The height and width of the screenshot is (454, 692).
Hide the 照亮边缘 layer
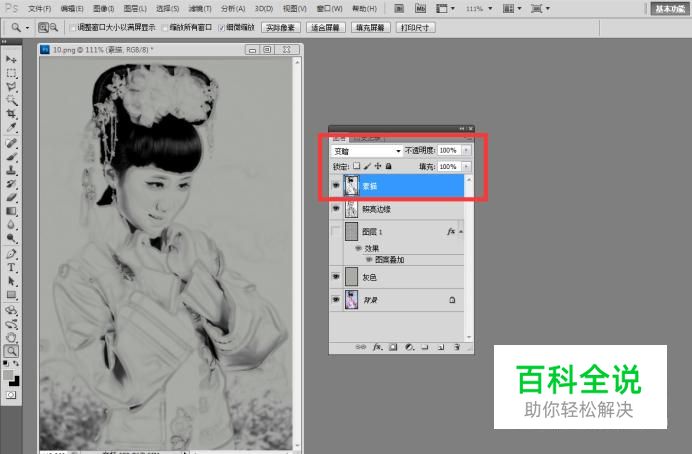point(336,208)
